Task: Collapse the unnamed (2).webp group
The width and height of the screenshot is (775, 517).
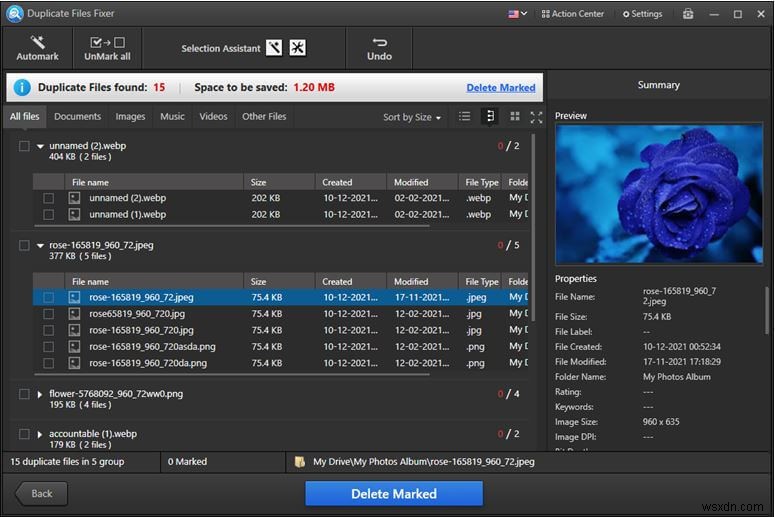Action: 41,146
